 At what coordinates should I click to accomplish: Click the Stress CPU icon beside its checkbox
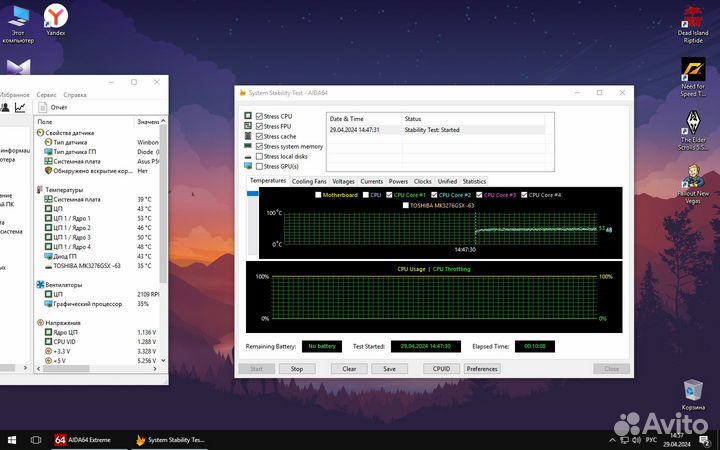pos(248,116)
